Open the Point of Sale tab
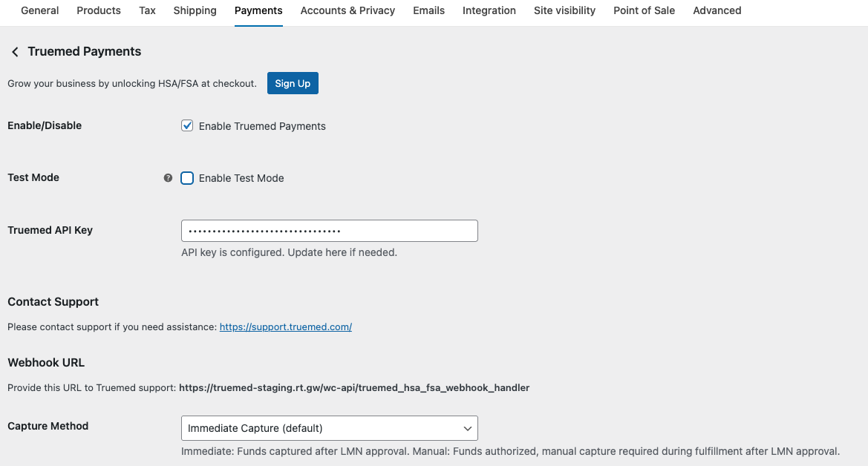868x466 pixels. pyautogui.click(x=644, y=10)
